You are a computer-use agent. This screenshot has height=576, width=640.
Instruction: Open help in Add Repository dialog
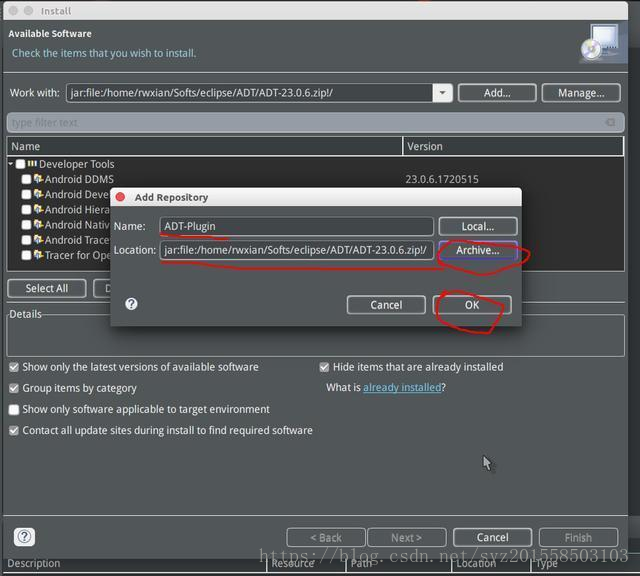click(131, 304)
